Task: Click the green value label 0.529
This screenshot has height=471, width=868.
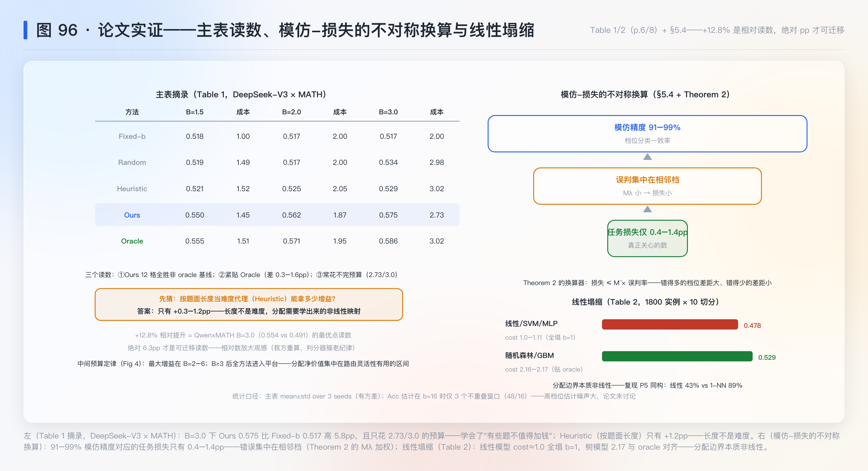Action: click(x=767, y=358)
